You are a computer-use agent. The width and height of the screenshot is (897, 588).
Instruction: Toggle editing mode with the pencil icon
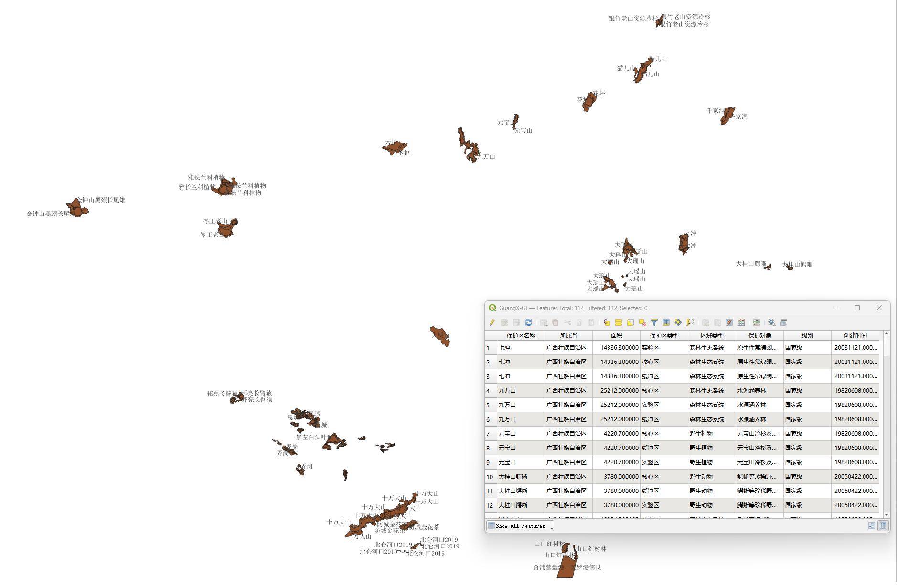(492, 322)
